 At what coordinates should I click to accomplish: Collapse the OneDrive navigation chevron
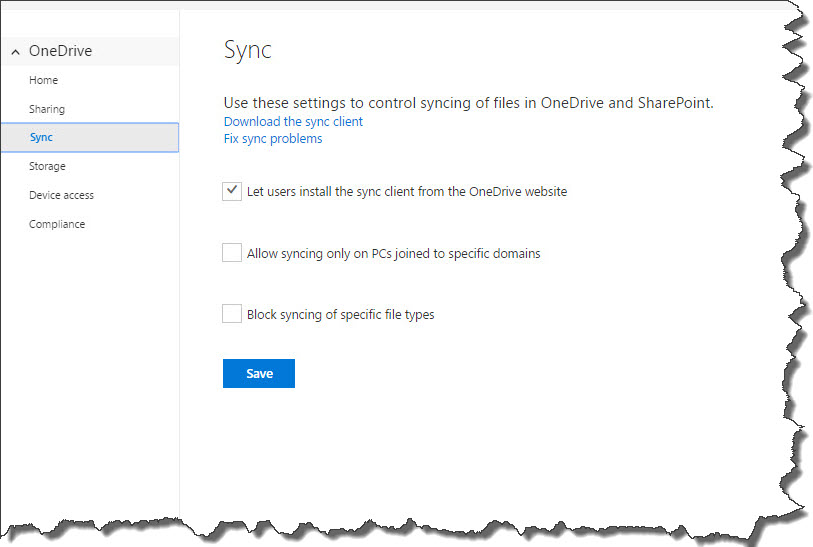15,52
